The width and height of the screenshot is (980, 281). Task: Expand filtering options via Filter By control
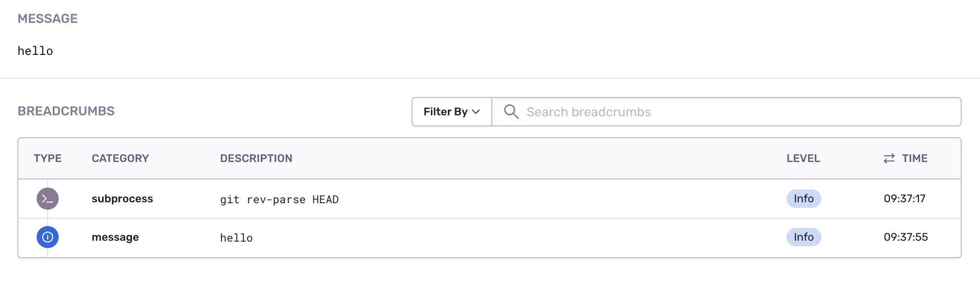(x=451, y=111)
